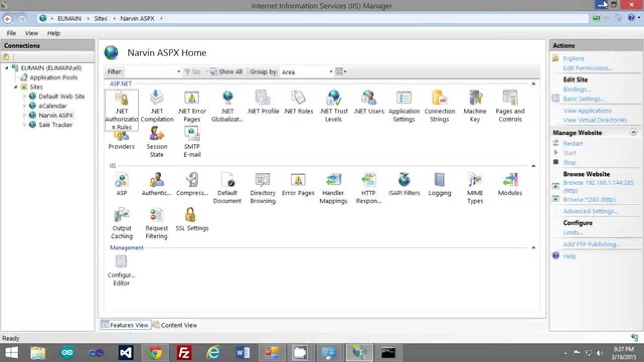644x362 pixels.
Task: Open Default Document feature
Action: pyautogui.click(x=227, y=189)
